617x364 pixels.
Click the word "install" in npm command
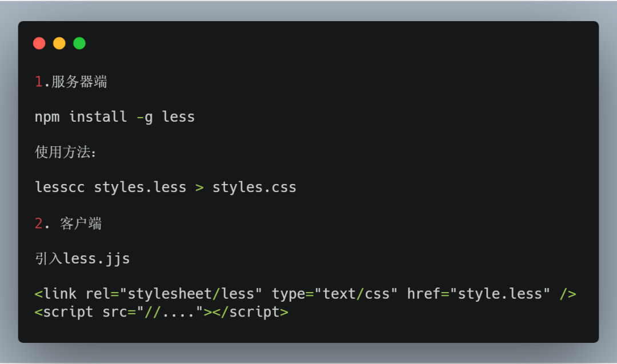(98, 117)
